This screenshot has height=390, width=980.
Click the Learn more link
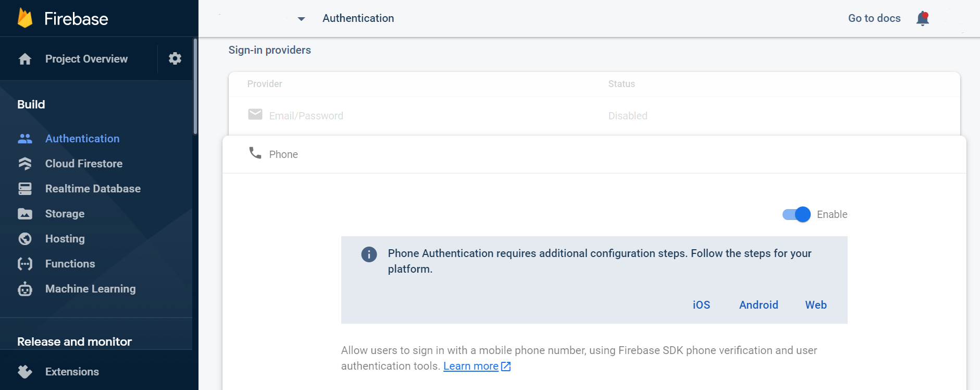click(470, 366)
